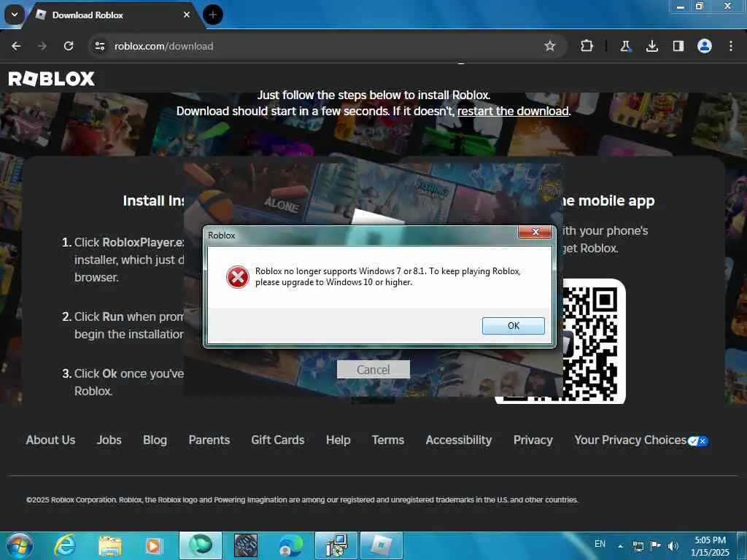Open the browser three-dot menu
This screenshot has height=560, width=747.
tap(731, 46)
